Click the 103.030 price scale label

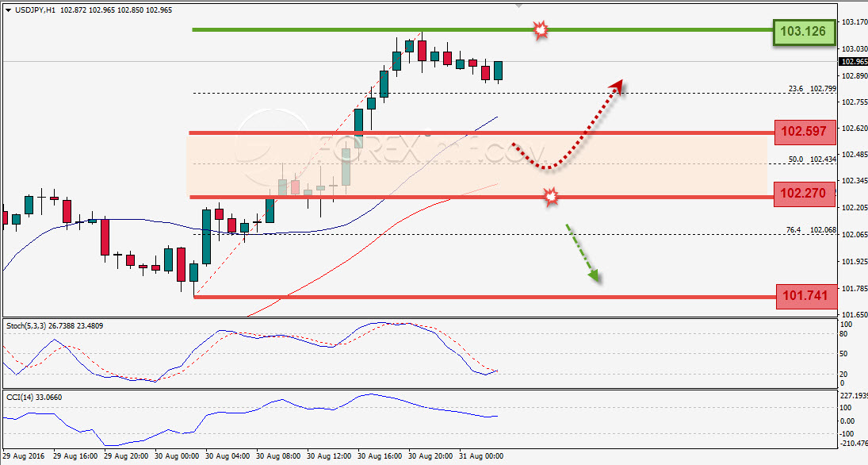(855, 48)
